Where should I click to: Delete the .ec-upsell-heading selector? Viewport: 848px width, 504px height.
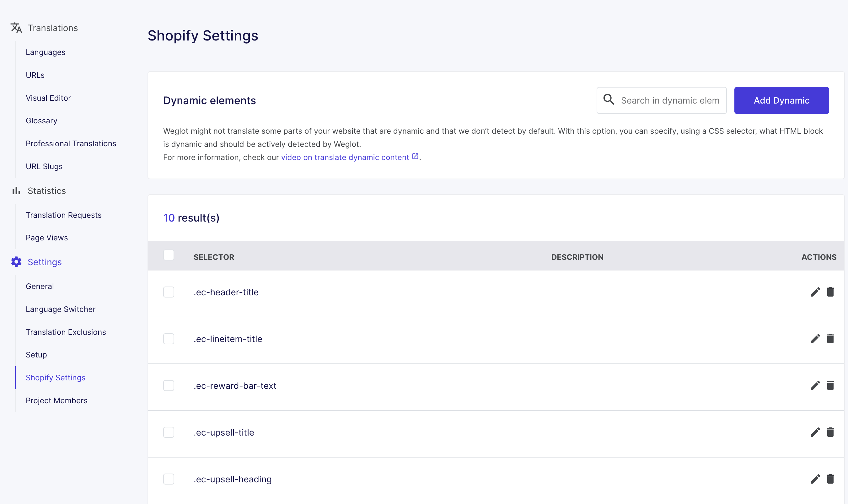(x=830, y=479)
